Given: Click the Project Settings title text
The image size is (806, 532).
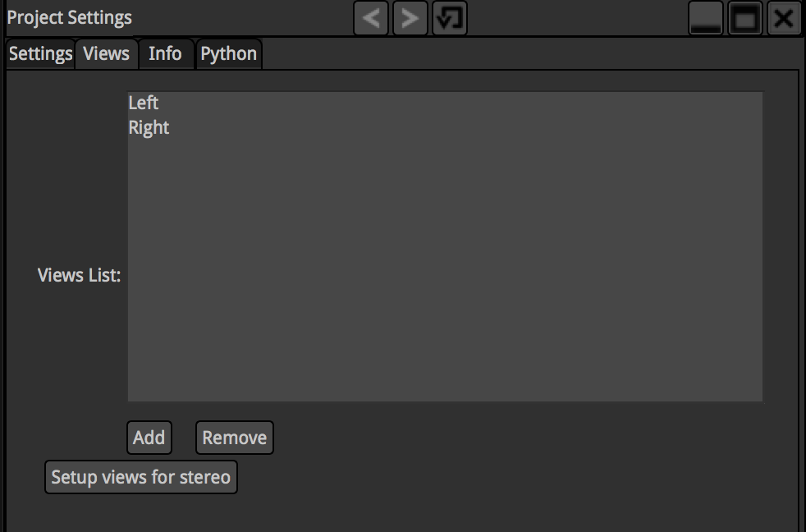Looking at the screenshot, I should click(70, 18).
